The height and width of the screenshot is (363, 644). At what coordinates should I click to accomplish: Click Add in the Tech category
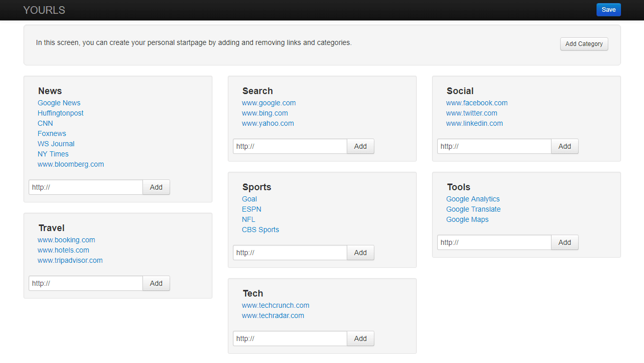(361, 338)
